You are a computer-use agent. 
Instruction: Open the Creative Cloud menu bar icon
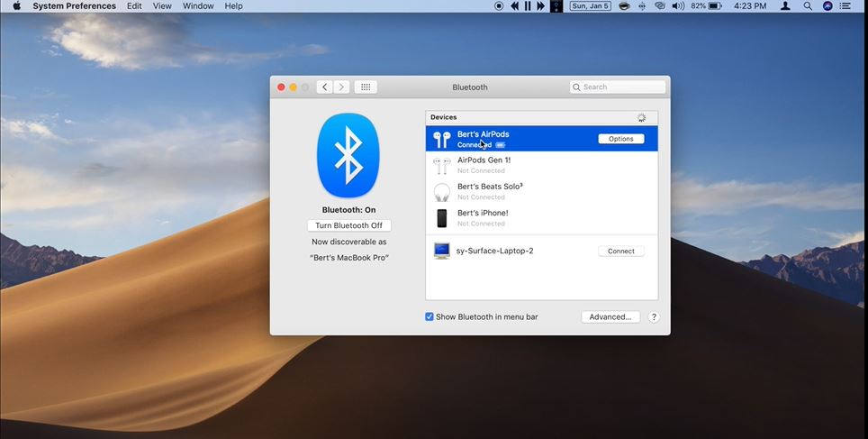click(x=660, y=6)
